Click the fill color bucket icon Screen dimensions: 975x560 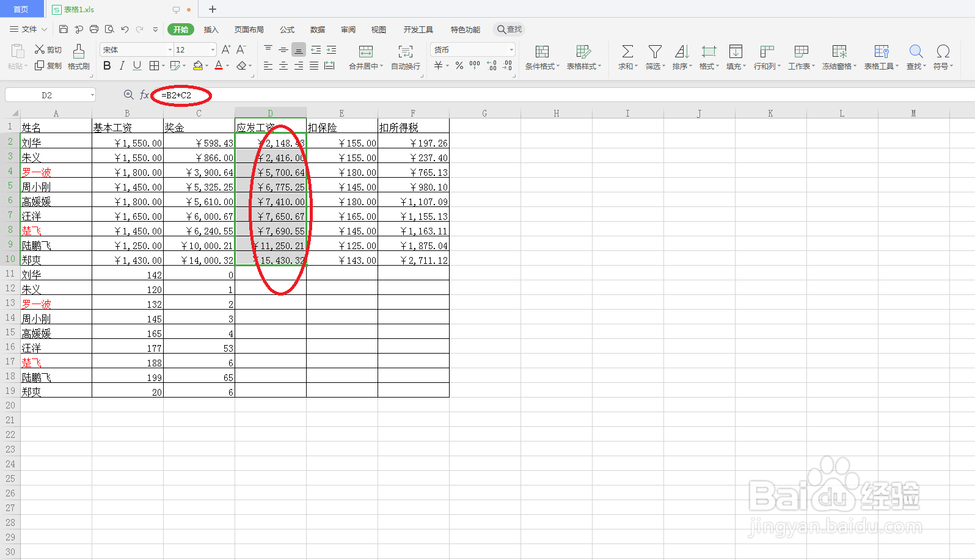click(198, 65)
